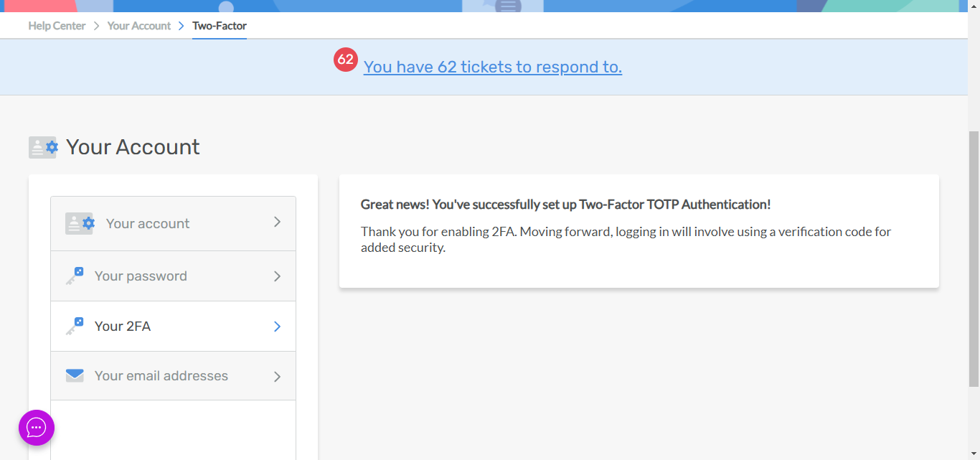Image resolution: width=980 pixels, height=460 pixels.
Task: Expand the Your password row chevron
Action: point(277,276)
